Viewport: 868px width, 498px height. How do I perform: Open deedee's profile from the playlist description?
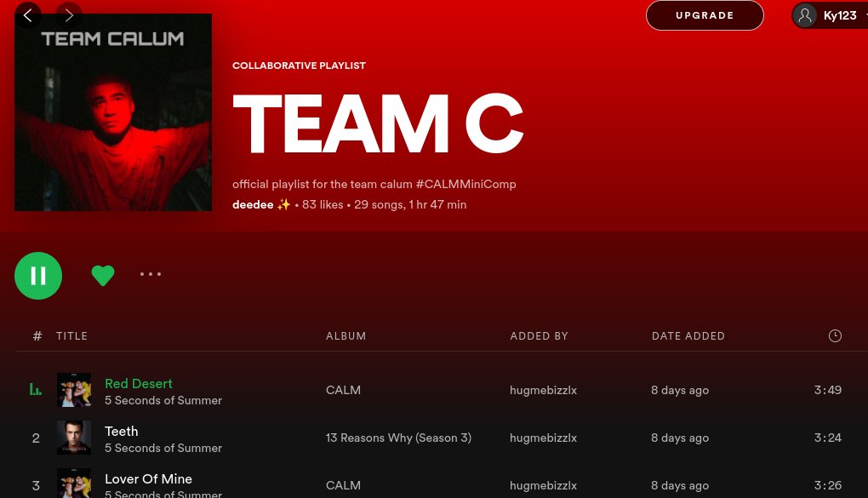pyautogui.click(x=253, y=204)
